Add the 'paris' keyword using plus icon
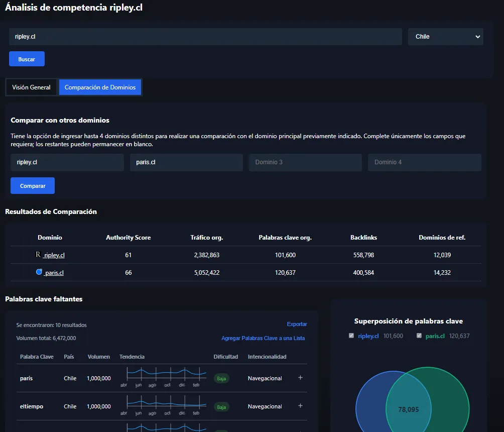This screenshot has height=432, width=504. point(300,378)
